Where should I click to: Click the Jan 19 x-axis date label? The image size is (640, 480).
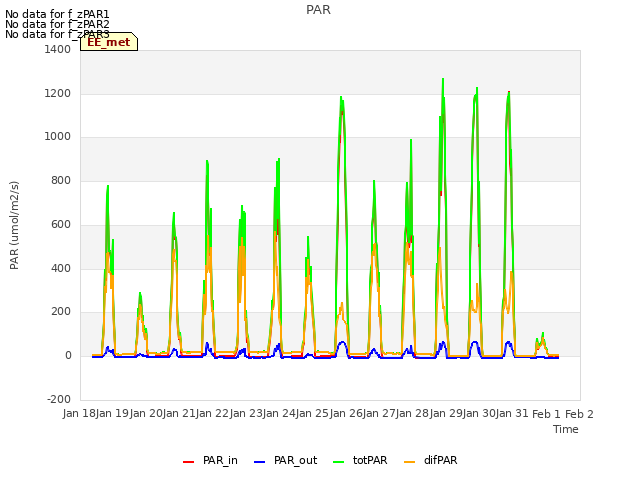point(112,414)
